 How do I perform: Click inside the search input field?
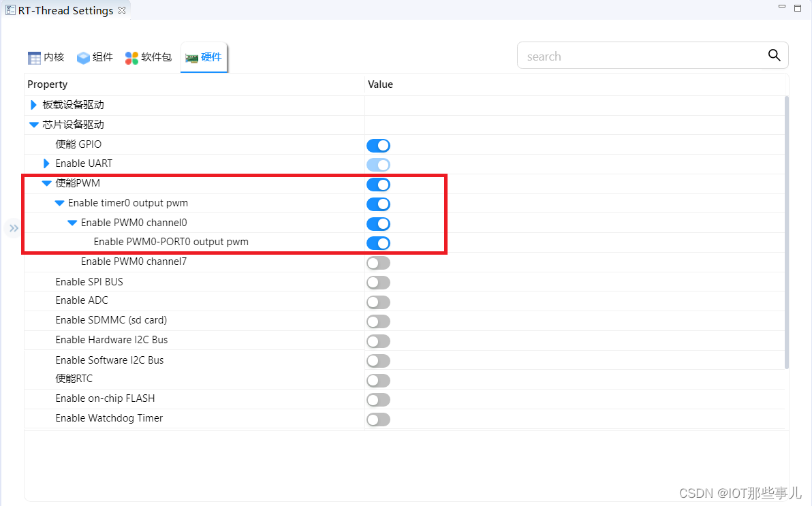pyautogui.click(x=642, y=55)
